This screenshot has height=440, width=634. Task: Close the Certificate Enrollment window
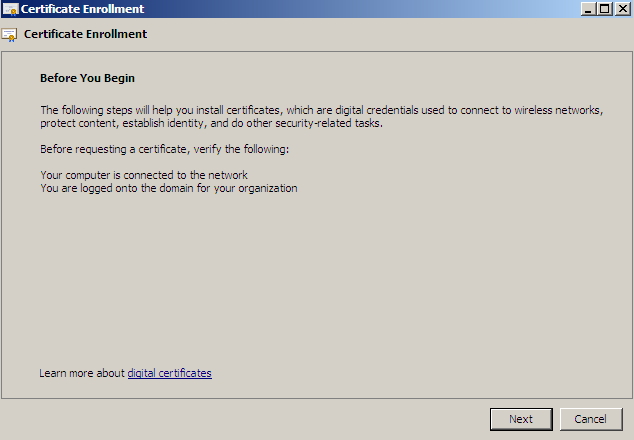[622, 9]
